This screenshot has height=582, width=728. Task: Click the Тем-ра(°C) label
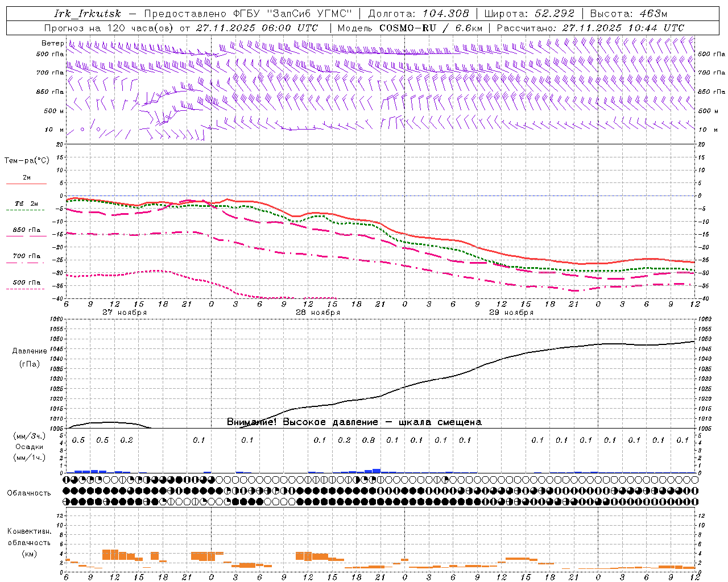pos(27,161)
